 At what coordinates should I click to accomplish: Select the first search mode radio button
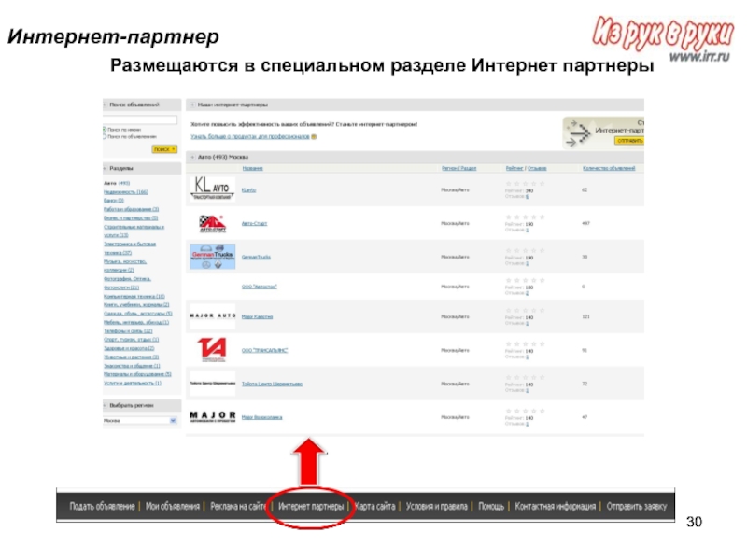105,130
